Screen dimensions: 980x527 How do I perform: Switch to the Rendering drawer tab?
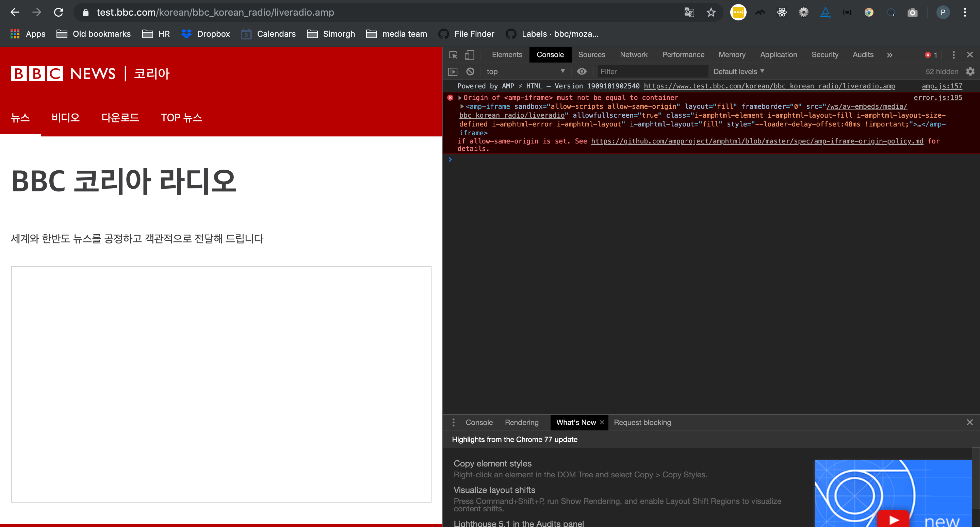[522, 422]
